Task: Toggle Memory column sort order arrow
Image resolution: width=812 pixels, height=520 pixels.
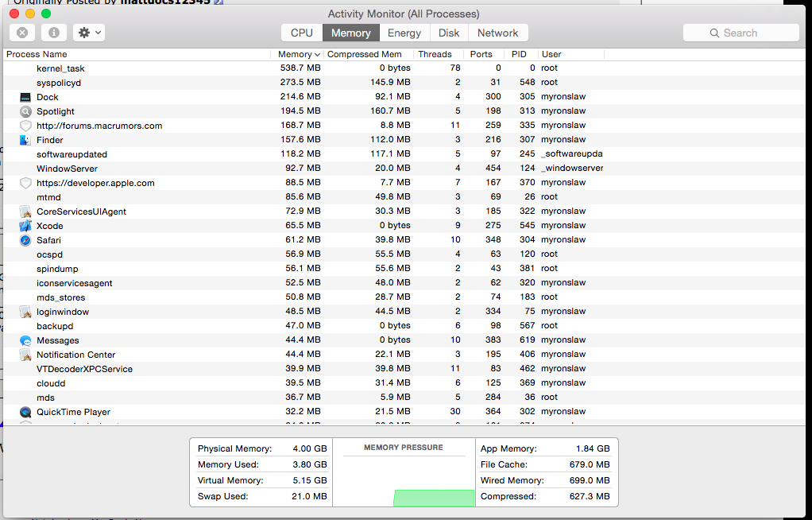Action: pyautogui.click(x=317, y=54)
